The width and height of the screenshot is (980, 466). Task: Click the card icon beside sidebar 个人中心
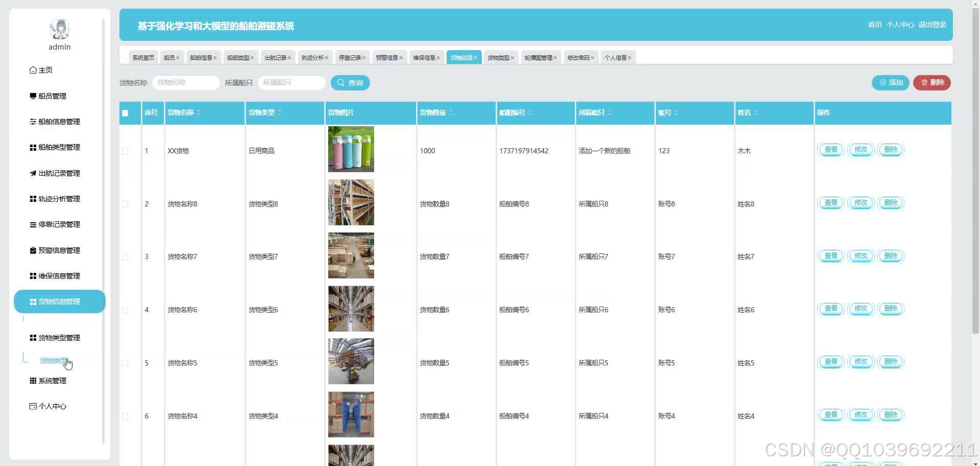pos(33,406)
